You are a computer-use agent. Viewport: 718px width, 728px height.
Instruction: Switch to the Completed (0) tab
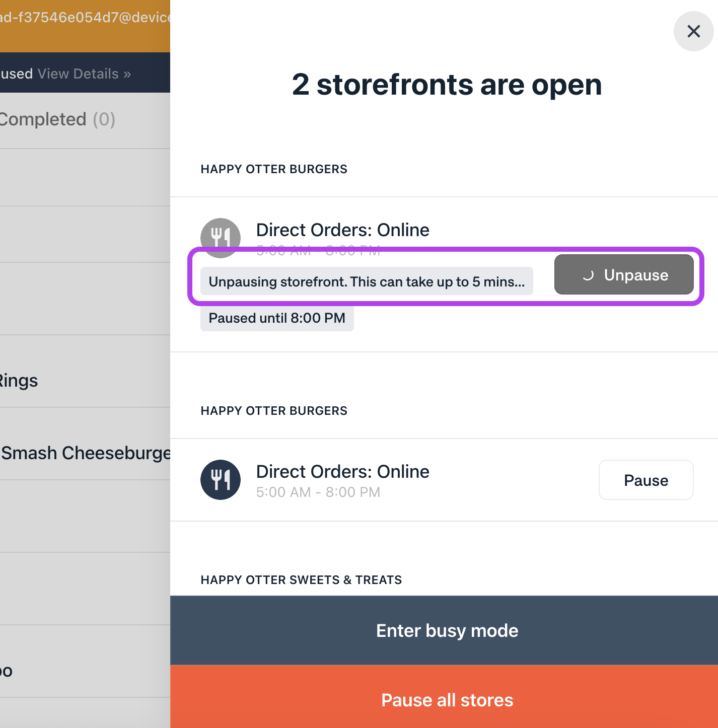57,119
